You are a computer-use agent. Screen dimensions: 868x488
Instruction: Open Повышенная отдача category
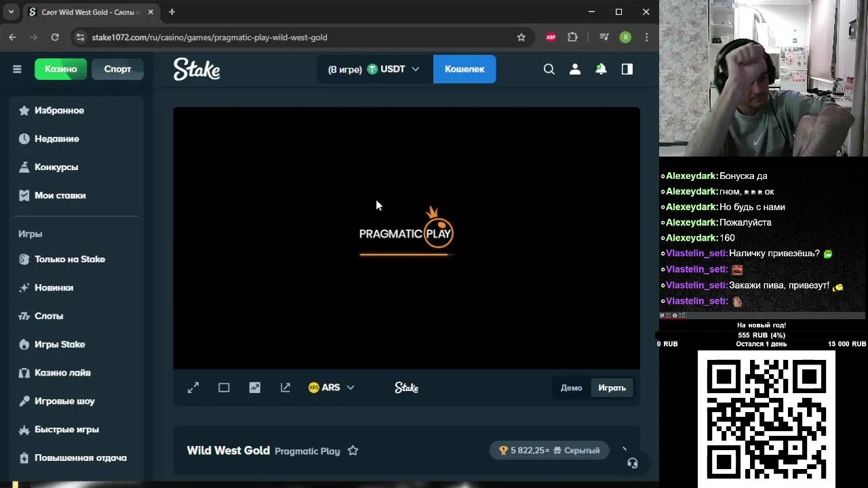pos(76,458)
